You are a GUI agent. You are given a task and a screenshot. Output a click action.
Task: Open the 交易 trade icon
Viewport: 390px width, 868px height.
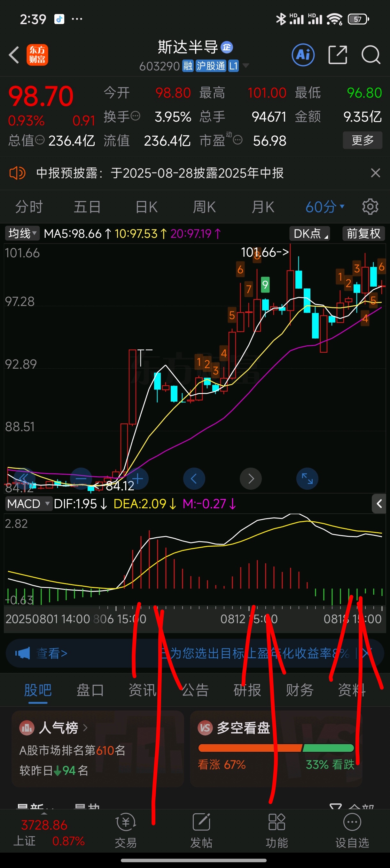pyautogui.click(x=126, y=822)
